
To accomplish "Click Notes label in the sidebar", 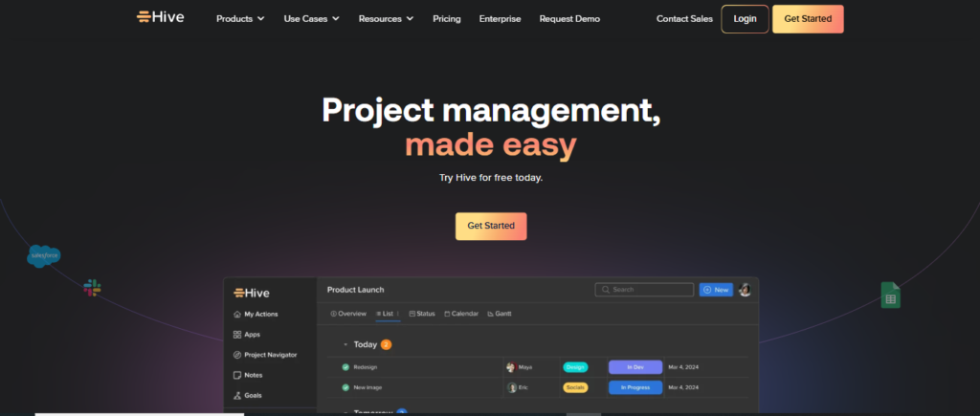I will tap(253, 376).
